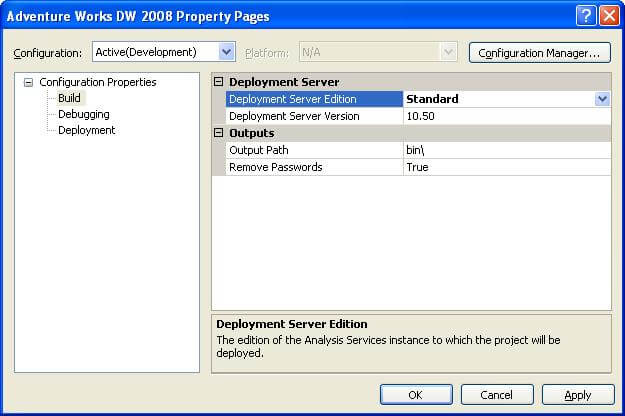This screenshot has height=416, width=625.
Task: Select the Deployment Server Version property
Action: click(x=314, y=116)
